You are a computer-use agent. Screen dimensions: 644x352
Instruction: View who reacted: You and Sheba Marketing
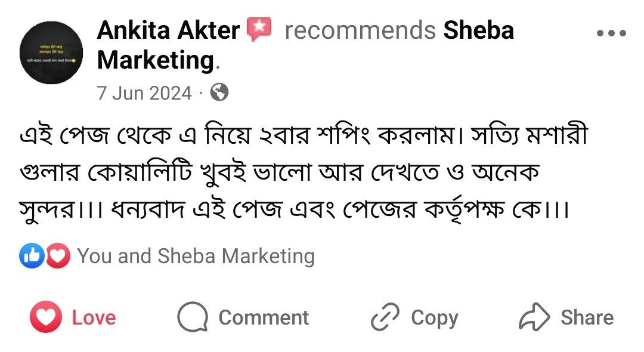point(196,256)
